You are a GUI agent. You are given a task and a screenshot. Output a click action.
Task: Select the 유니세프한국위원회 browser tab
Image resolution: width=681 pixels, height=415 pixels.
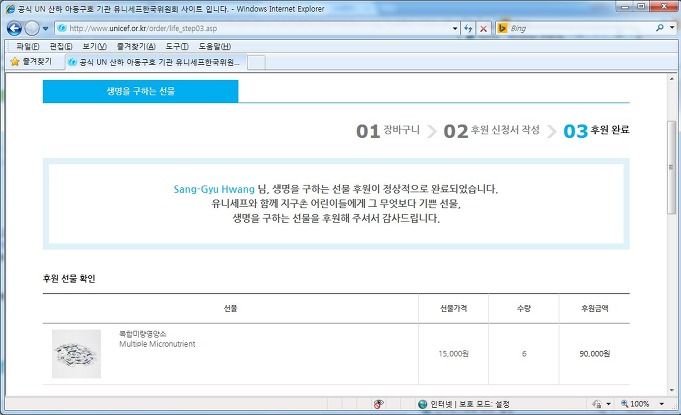[156, 62]
